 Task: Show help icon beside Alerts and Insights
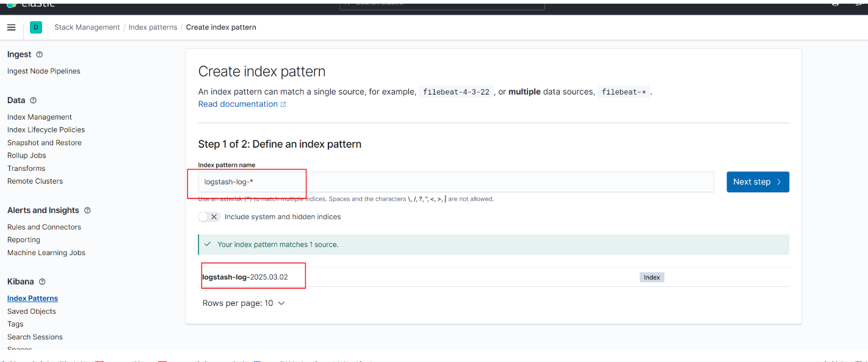click(87, 211)
